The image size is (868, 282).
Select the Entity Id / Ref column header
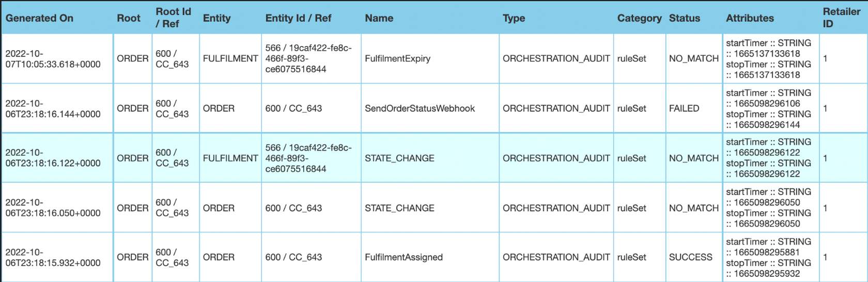pyautogui.click(x=298, y=18)
